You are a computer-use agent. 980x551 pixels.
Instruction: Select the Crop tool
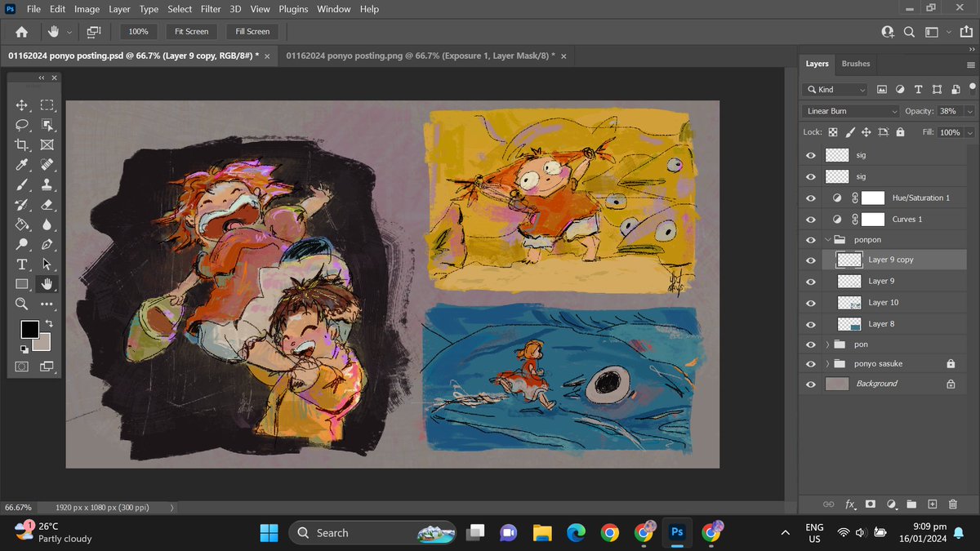[x=22, y=145]
